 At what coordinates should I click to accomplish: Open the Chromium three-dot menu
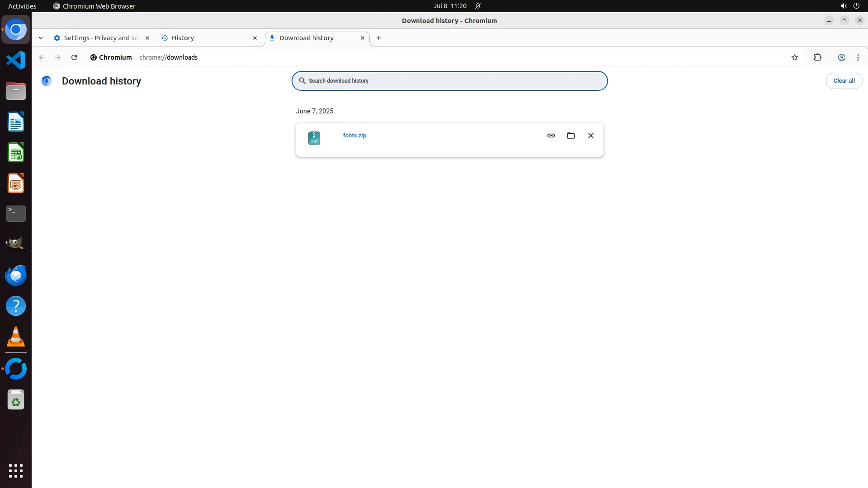pyautogui.click(x=858, y=57)
